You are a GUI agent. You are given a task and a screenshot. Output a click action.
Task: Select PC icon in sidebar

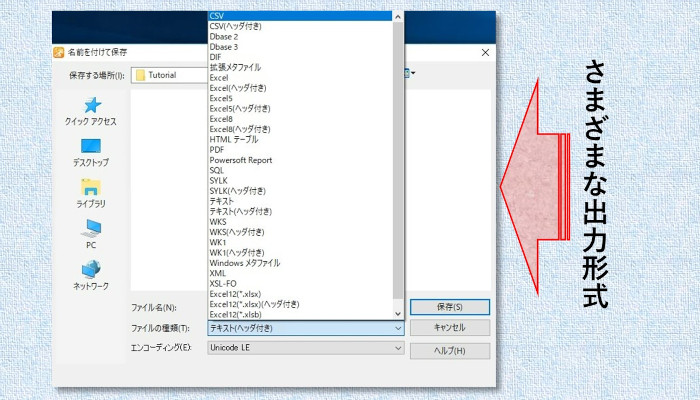(x=91, y=233)
